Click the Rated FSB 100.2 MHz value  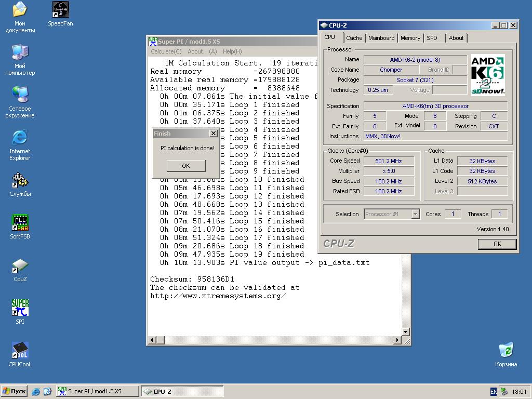click(389, 191)
